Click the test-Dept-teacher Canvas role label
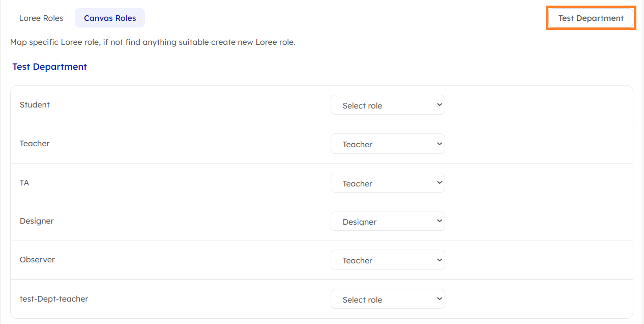 pos(54,299)
